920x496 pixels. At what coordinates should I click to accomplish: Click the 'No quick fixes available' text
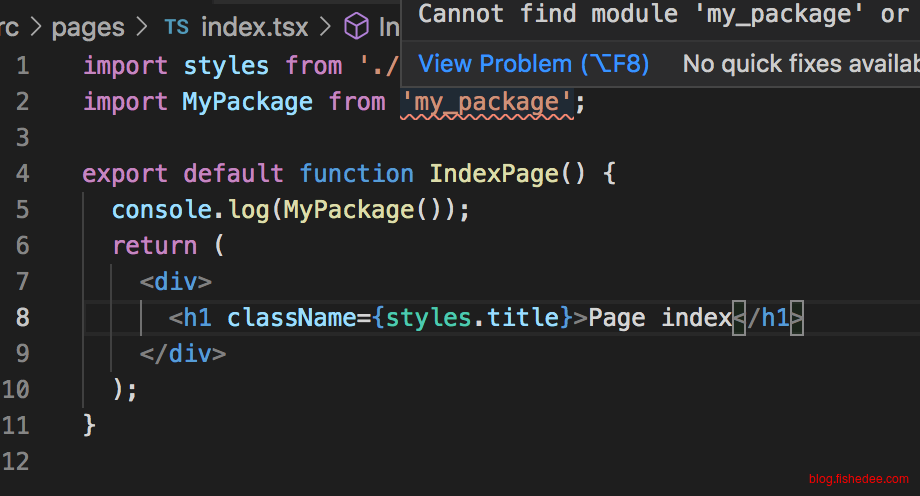pos(800,64)
